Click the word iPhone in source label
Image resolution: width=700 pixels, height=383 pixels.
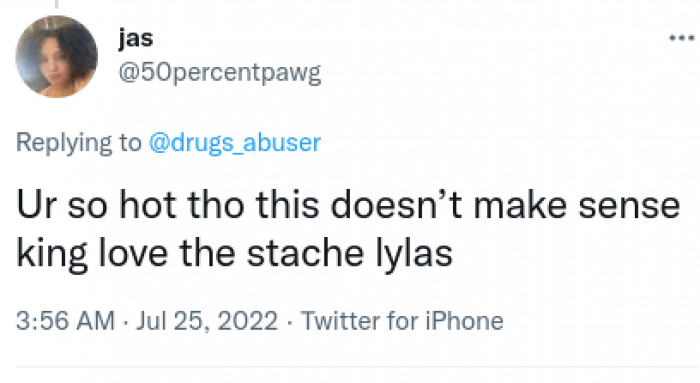(464, 321)
